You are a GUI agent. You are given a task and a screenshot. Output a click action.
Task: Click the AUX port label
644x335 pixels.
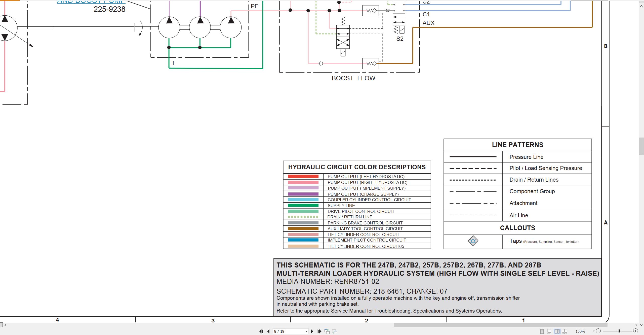point(428,23)
